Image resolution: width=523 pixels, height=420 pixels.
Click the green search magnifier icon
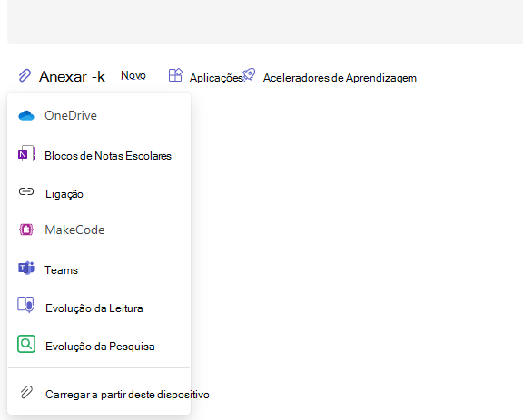(x=26, y=344)
